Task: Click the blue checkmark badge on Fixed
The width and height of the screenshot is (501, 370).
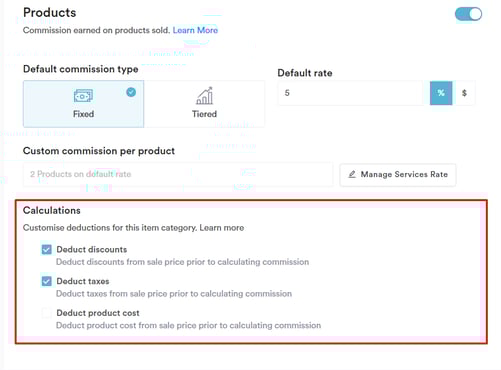Action: point(131,92)
